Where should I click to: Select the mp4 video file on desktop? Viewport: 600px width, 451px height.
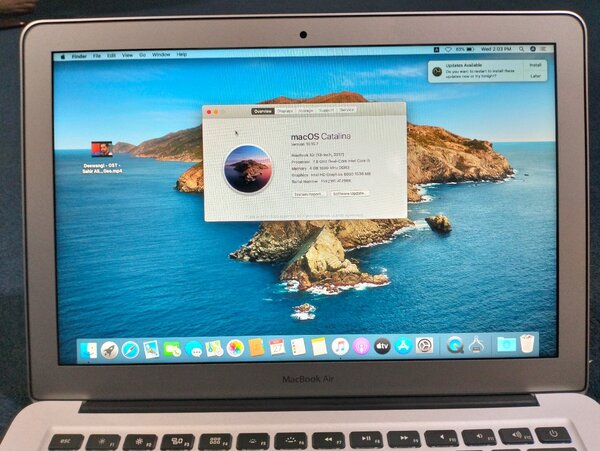(x=101, y=148)
